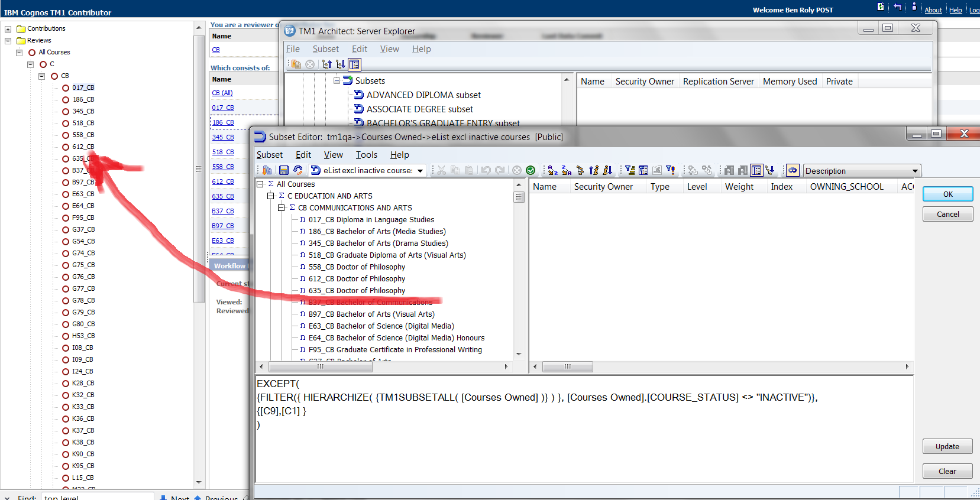Select the 017_CB node in workflow tree
Screen dimensions: 980x500
(83, 87)
